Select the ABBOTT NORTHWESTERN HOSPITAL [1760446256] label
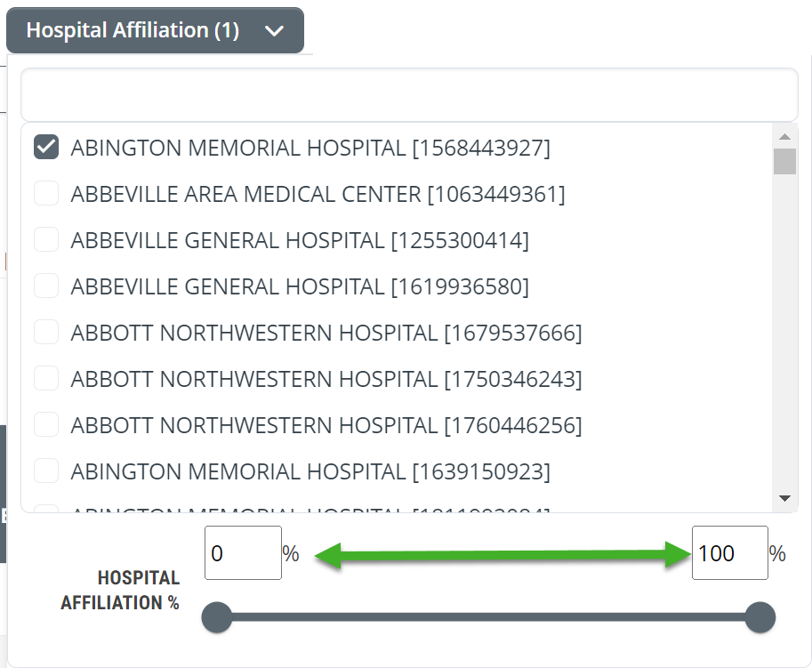The width and height of the screenshot is (812, 668). coord(326,426)
